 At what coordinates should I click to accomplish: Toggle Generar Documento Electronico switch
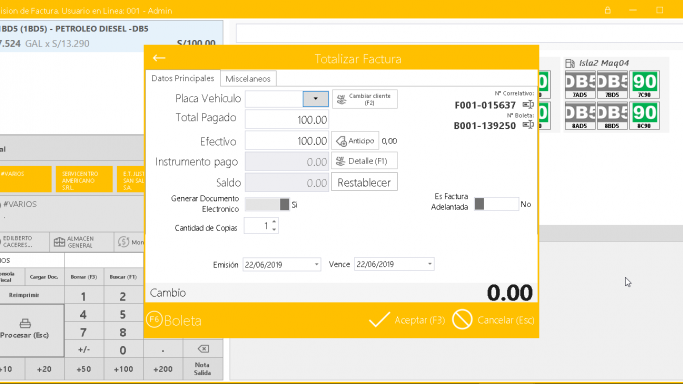267,204
